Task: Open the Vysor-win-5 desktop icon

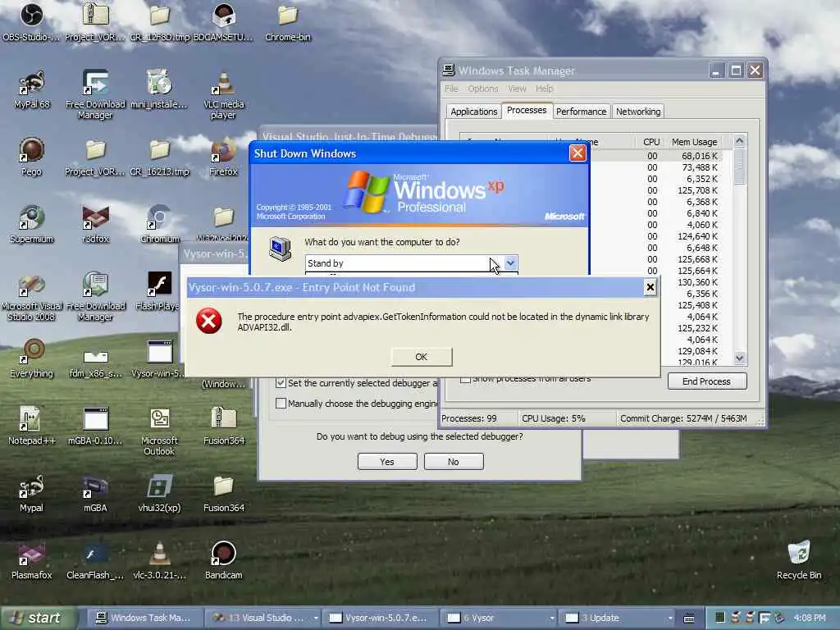Action: click(x=158, y=358)
